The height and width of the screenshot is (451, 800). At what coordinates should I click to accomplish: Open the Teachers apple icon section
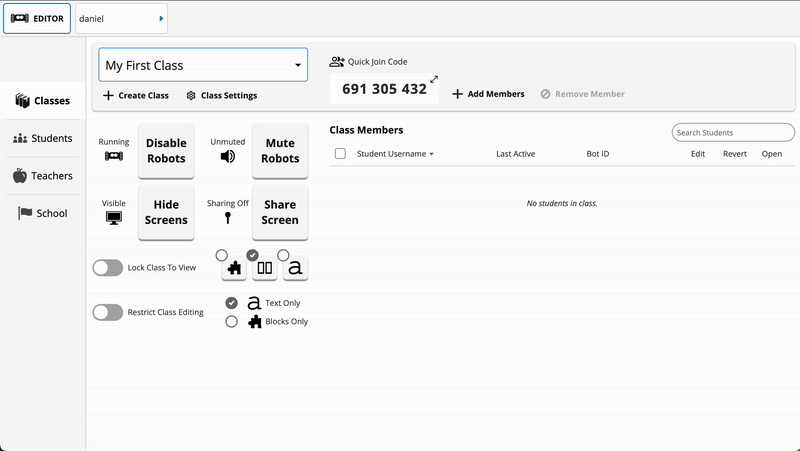(x=21, y=176)
